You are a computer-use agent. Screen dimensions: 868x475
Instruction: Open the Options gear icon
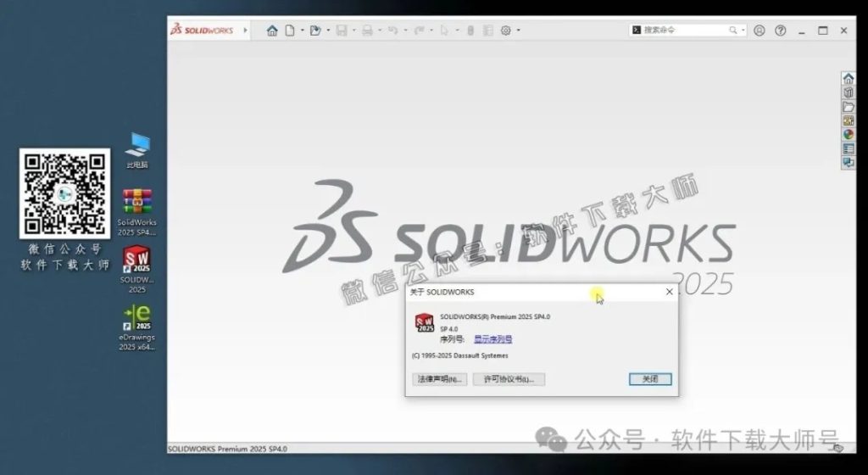click(x=506, y=31)
